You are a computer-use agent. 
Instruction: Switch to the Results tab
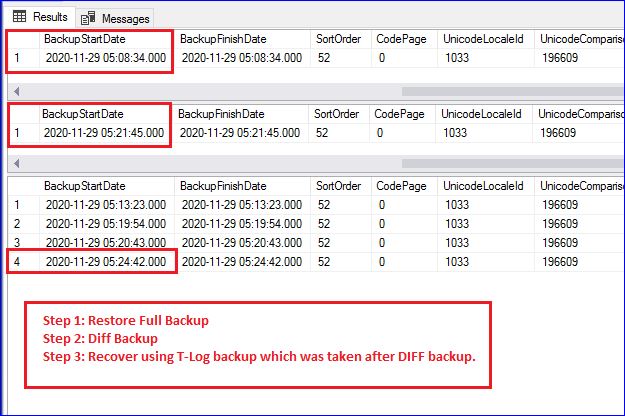click(40, 17)
